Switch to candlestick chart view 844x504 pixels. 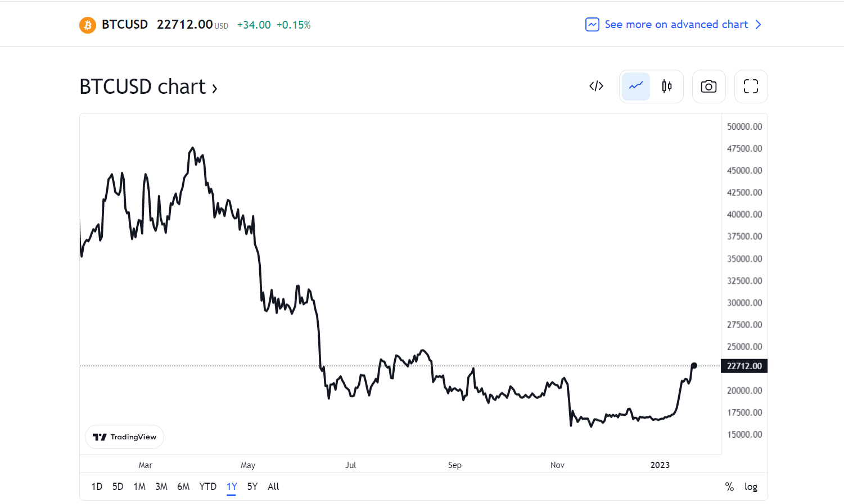coord(667,87)
